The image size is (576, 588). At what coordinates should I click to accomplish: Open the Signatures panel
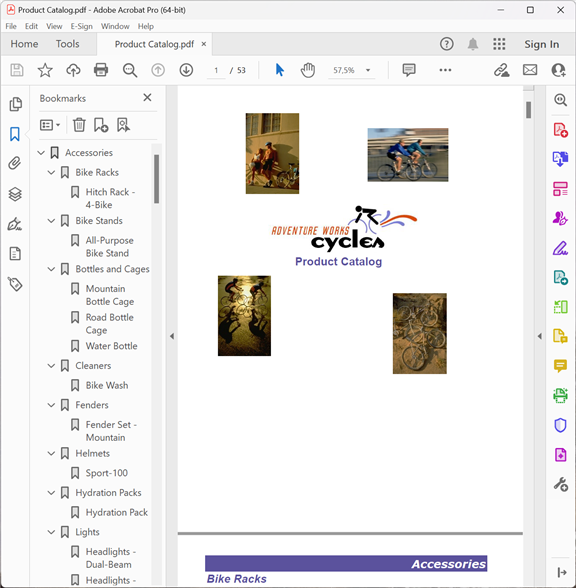15,224
